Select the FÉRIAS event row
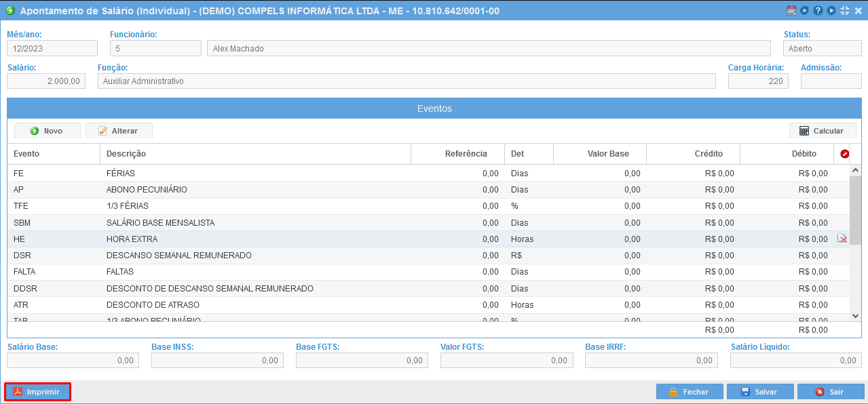 (x=429, y=173)
